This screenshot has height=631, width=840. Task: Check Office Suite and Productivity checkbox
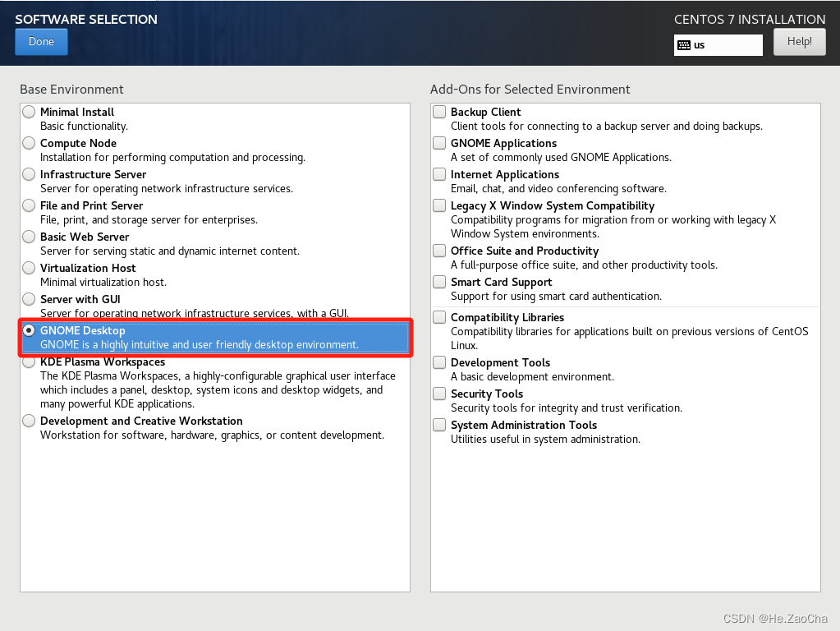439,251
